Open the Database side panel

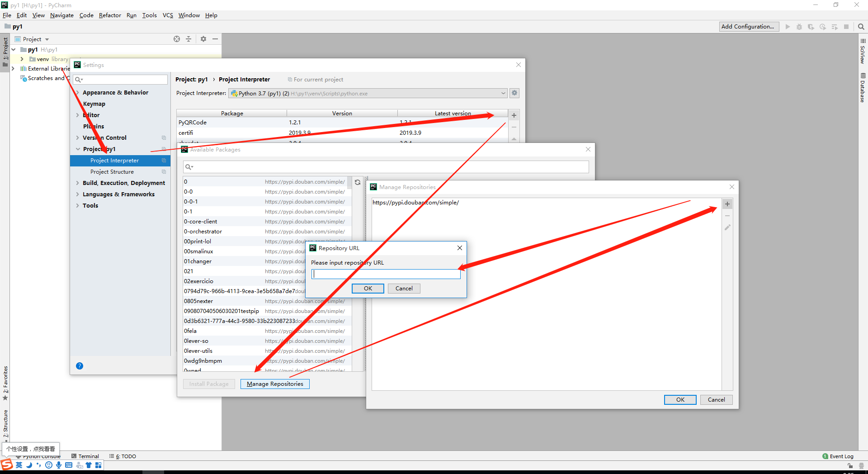pyautogui.click(x=863, y=88)
